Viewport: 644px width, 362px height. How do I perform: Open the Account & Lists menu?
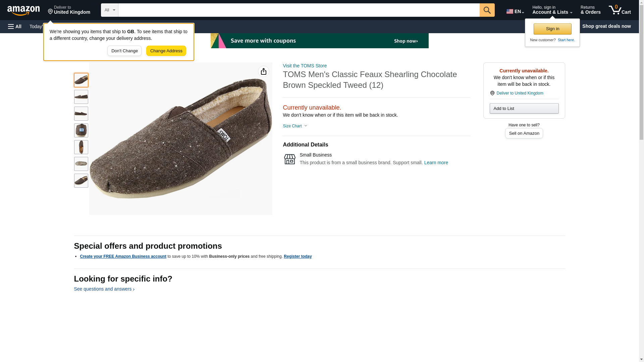552,10
